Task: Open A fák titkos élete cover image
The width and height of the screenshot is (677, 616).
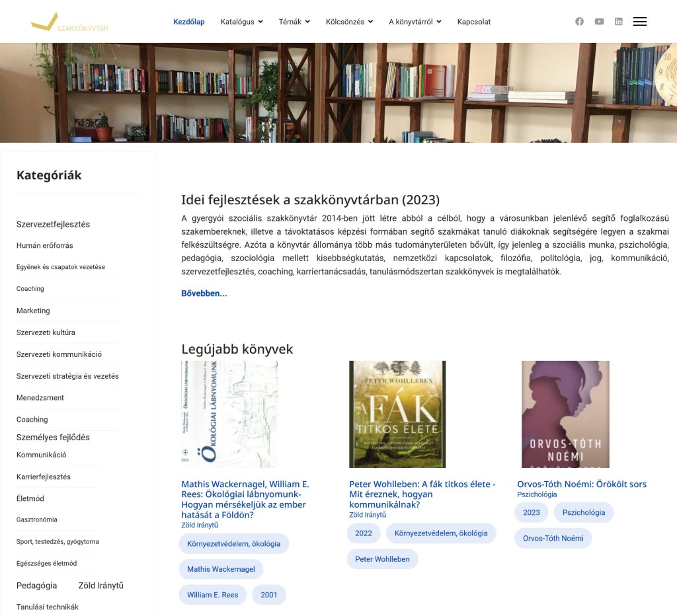Action: click(x=397, y=414)
